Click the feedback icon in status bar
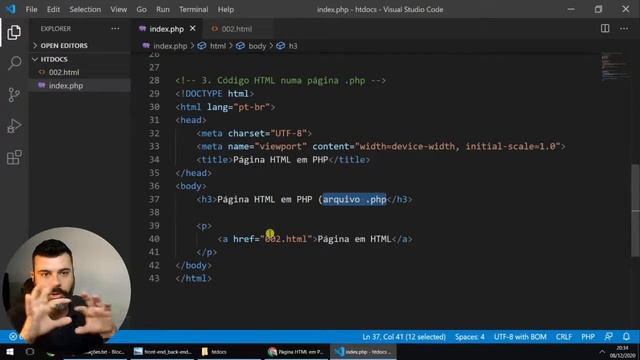Viewport: 640px width, 360px height. pyautogui.click(x=609, y=337)
